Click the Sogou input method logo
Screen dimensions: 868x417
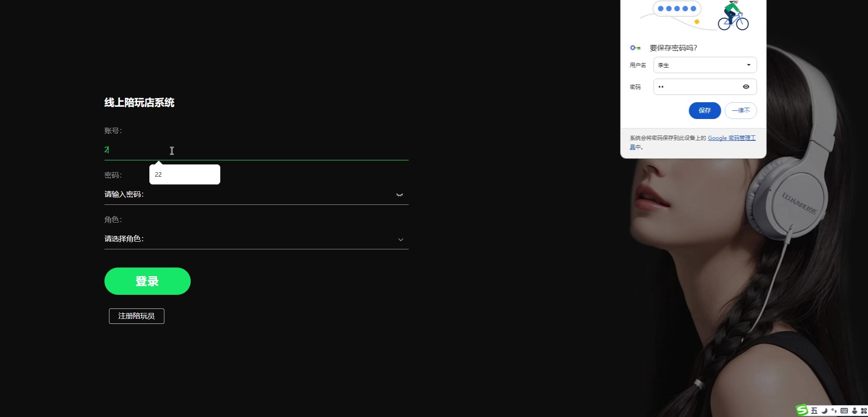pos(802,410)
